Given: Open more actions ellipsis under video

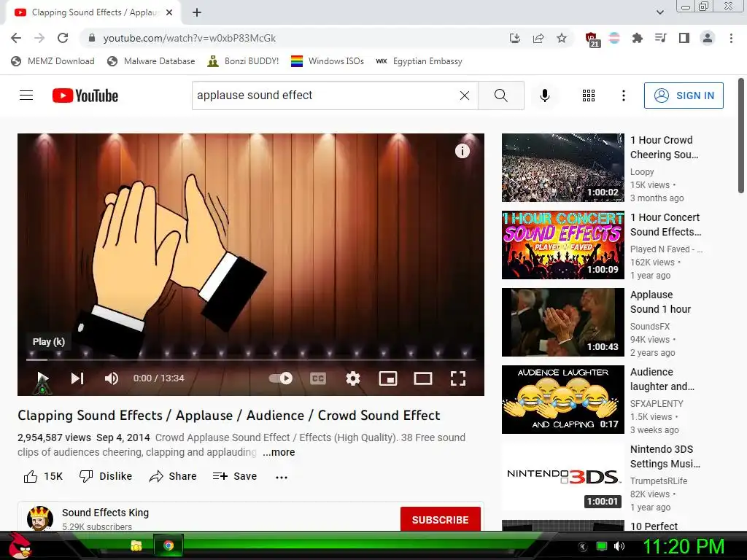Looking at the screenshot, I should coord(282,477).
